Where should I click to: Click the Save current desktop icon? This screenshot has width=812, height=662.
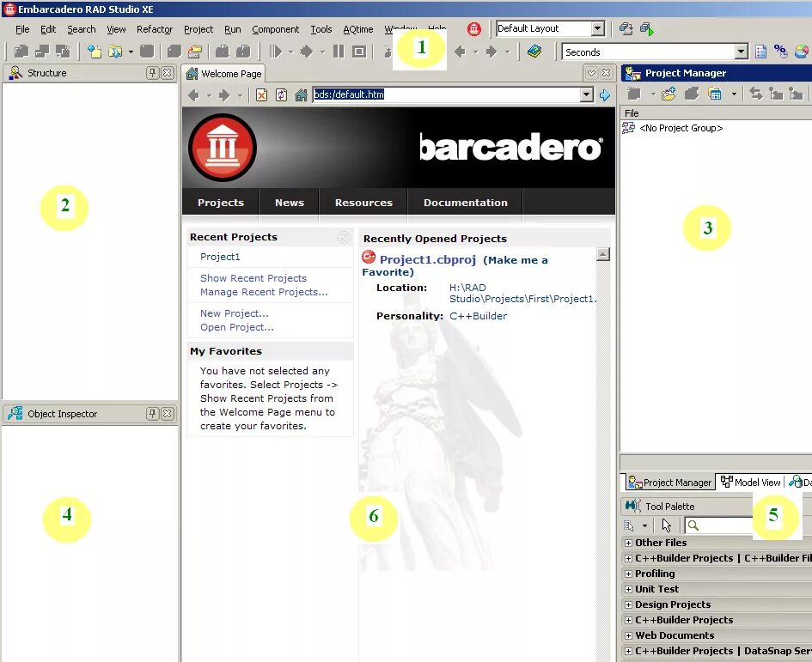point(626,28)
